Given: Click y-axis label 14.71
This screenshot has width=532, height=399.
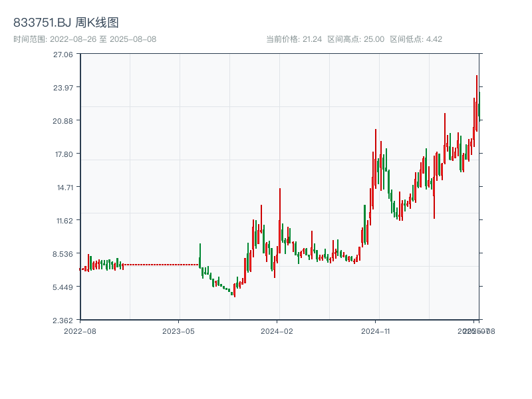Looking at the screenshot, I should pos(65,188).
